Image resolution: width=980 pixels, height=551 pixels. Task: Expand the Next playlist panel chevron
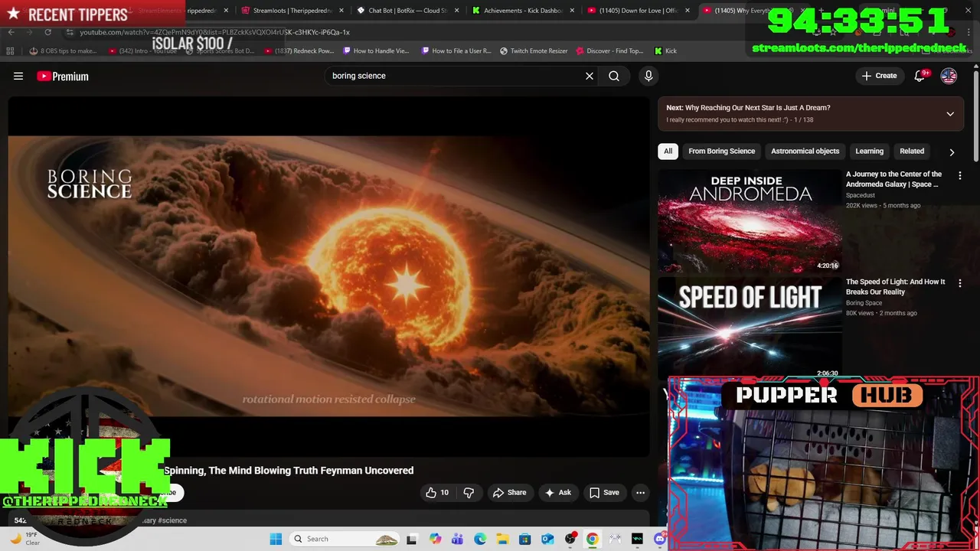[950, 114]
